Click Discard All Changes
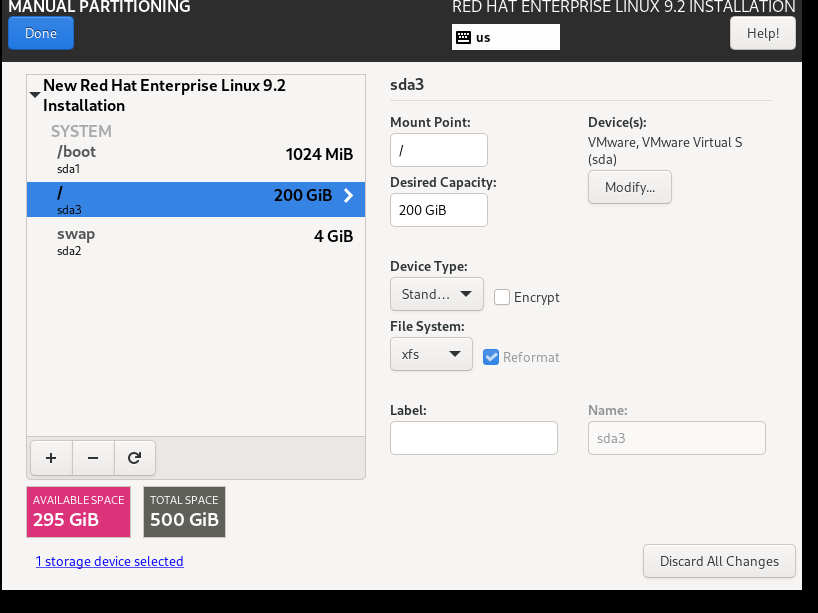 click(x=719, y=561)
